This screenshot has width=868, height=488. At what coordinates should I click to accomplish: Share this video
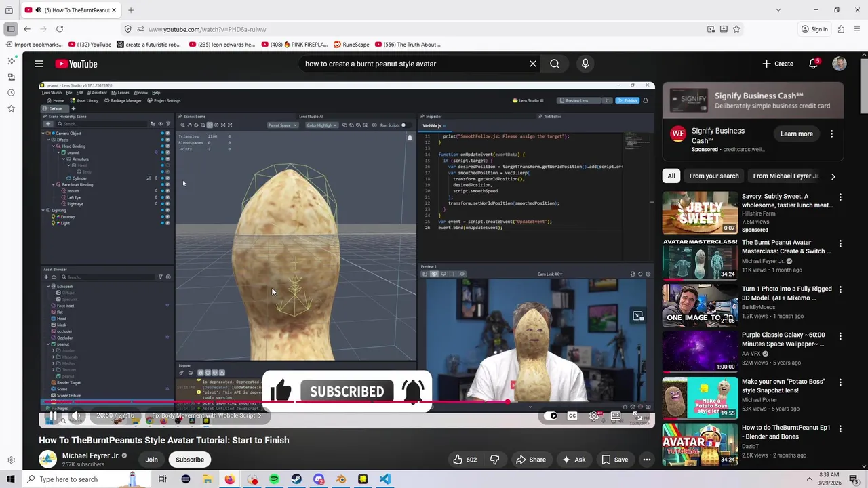[530, 460]
